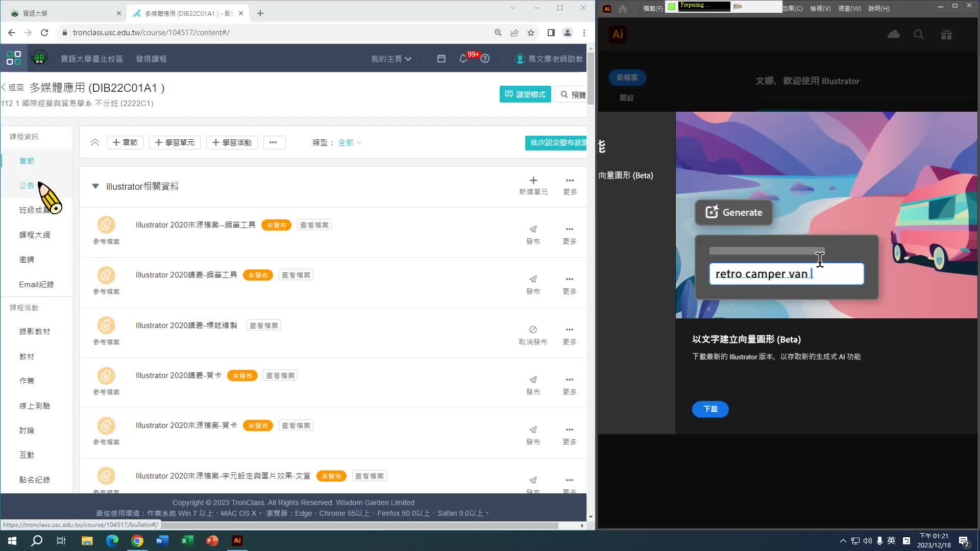This screenshot has height=551, width=980.
Task: Show hidden system tray icons
Action: 843,540
